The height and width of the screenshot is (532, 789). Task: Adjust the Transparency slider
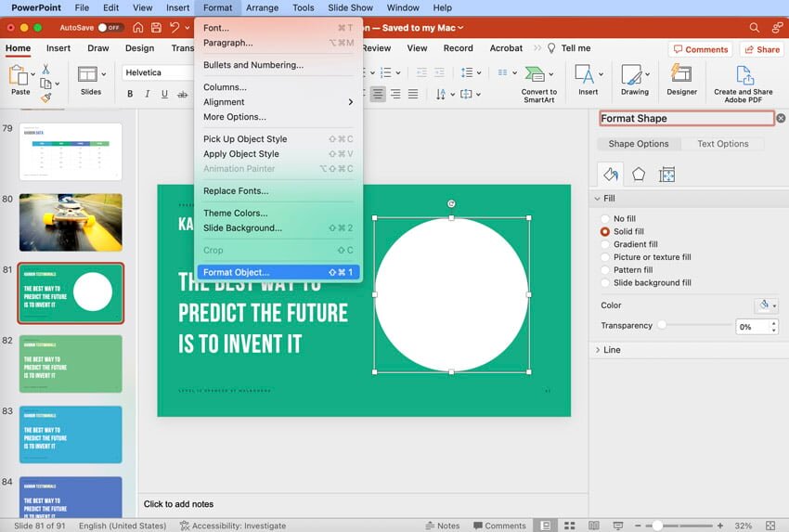[x=662, y=326]
